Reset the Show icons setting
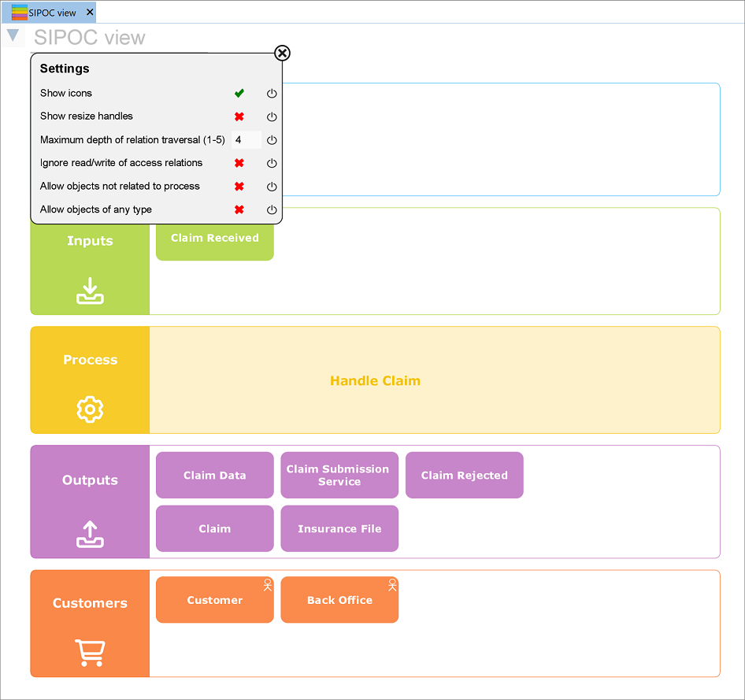This screenshot has width=745, height=700. click(272, 94)
